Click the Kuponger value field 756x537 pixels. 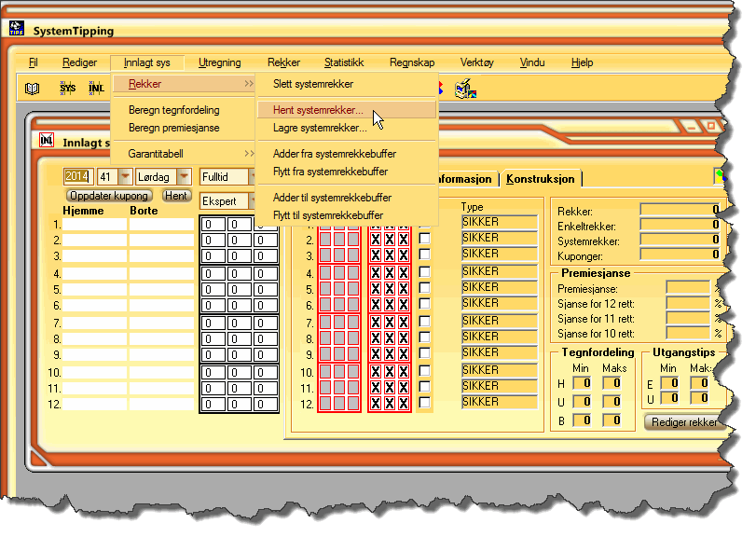[680, 255]
